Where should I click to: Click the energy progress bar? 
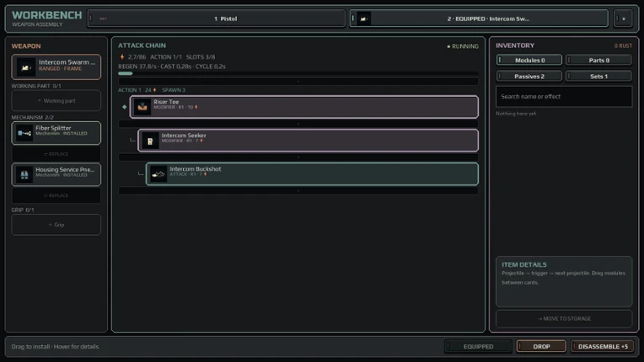point(298,74)
